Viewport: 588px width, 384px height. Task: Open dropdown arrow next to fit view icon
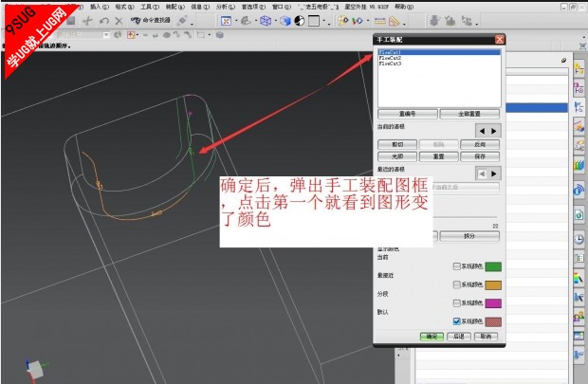click(x=236, y=22)
